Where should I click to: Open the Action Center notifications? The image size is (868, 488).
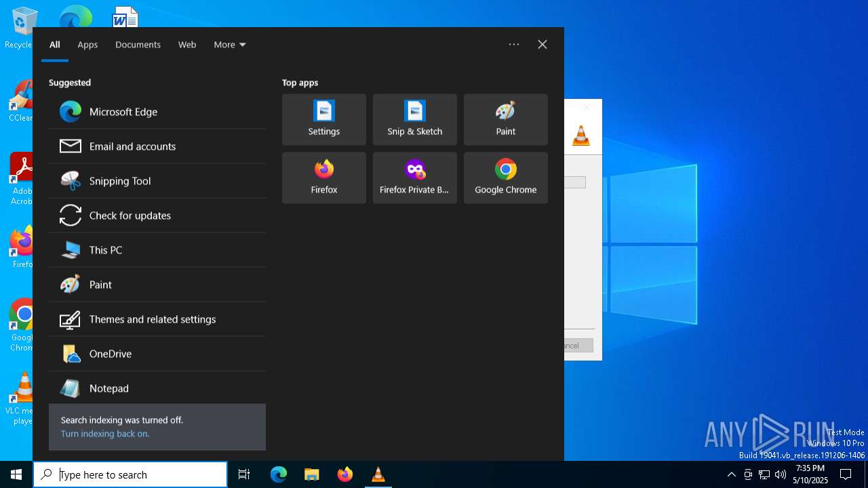846,474
